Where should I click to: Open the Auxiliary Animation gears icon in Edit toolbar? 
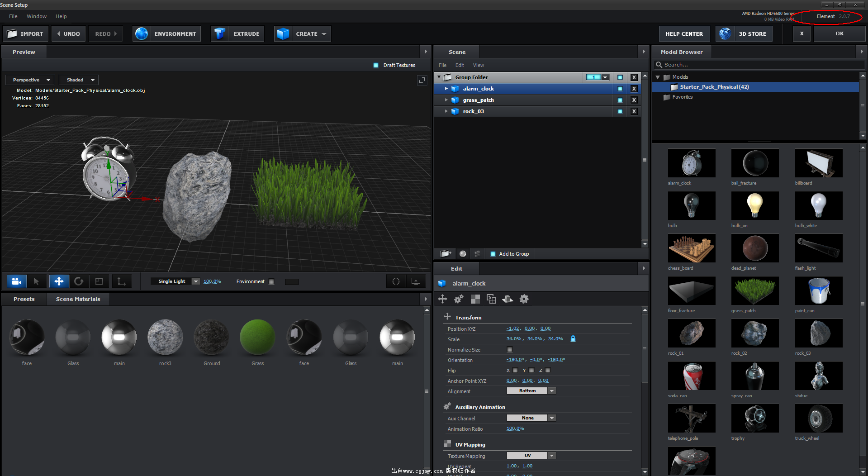pyautogui.click(x=459, y=299)
